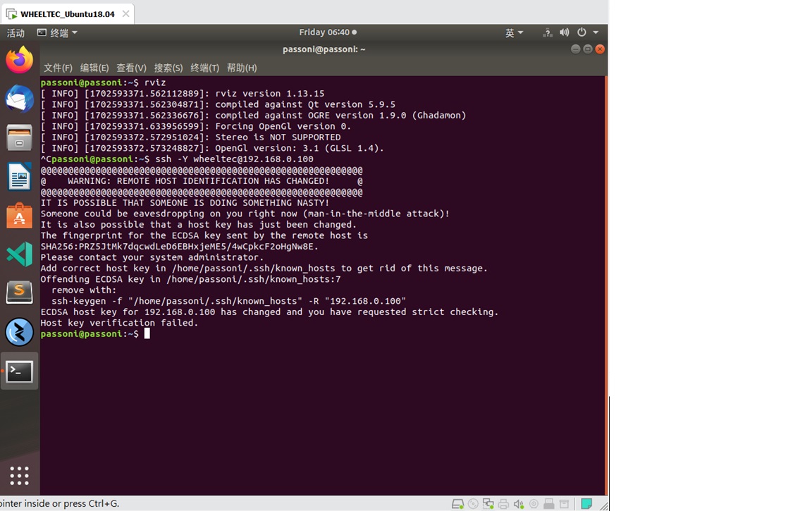This screenshot has height=511, width=812.
Task: Open the volume speaker indicator
Action: pyautogui.click(x=564, y=32)
